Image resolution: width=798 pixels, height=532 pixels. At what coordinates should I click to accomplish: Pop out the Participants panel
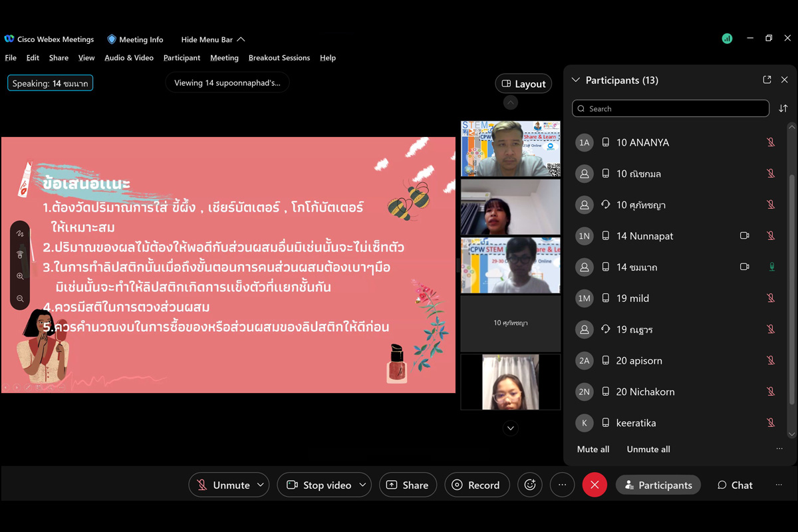[767, 80]
